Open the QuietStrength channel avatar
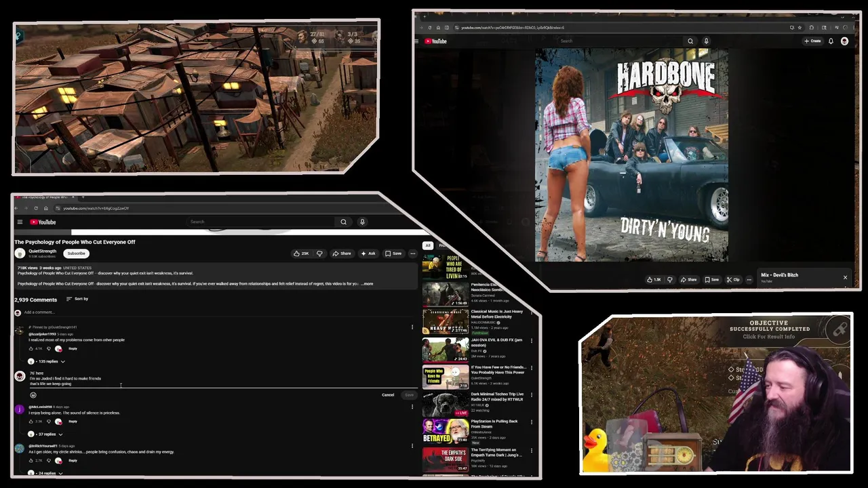Viewport: 868px width, 488px height. click(x=20, y=253)
